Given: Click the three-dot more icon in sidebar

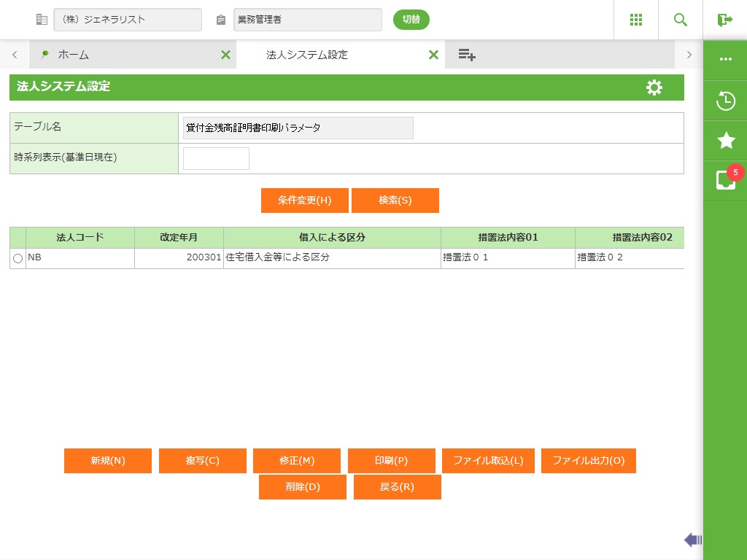Looking at the screenshot, I should coord(725,59).
